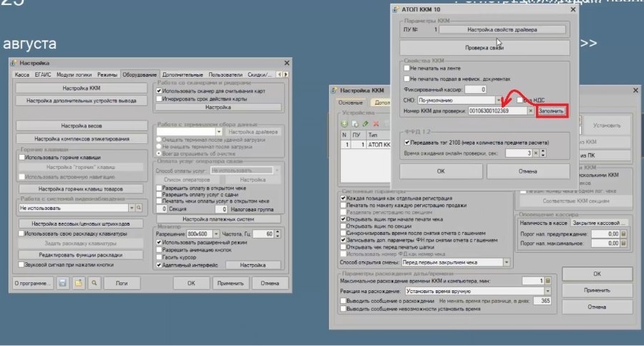Screen dimensions: 644x346
Task: Click the Настройка ККМ button
Action: click(x=82, y=88)
